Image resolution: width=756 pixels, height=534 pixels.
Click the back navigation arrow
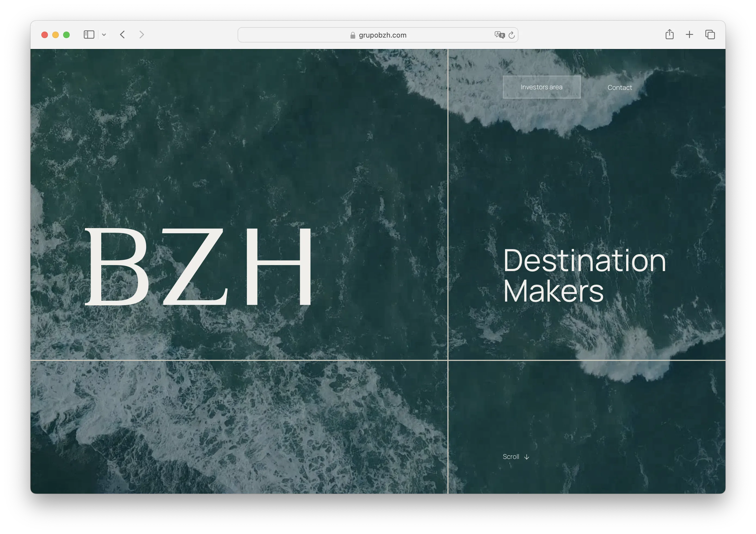point(122,35)
